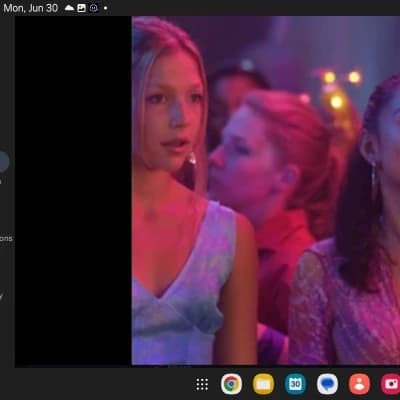The height and width of the screenshot is (400, 400).
Task: Open the Calendar app showing 30
Action: [x=295, y=384]
